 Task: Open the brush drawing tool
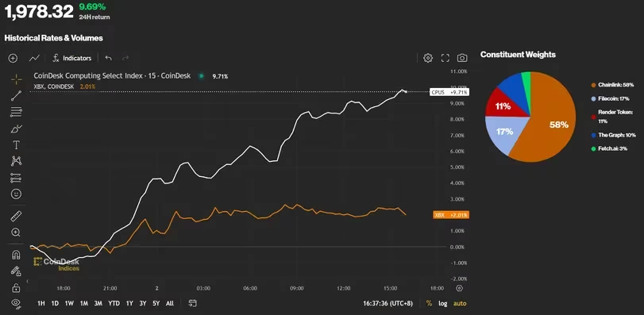(16, 129)
